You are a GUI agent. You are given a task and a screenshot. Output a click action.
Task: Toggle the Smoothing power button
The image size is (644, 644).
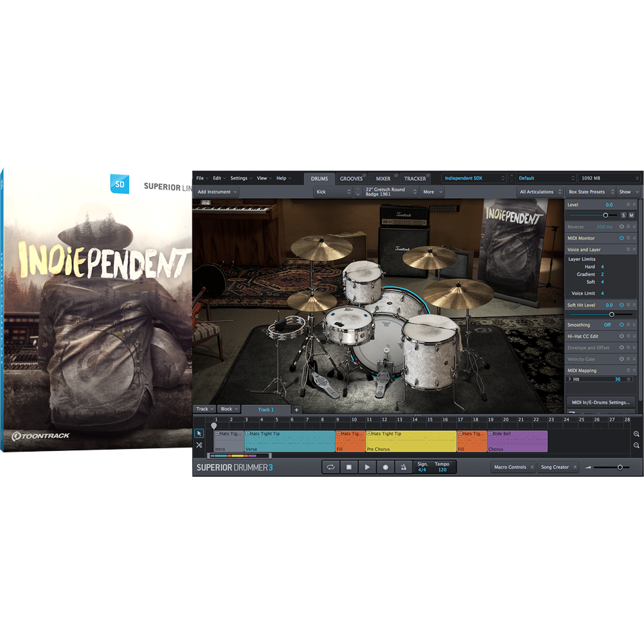coord(622,324)
